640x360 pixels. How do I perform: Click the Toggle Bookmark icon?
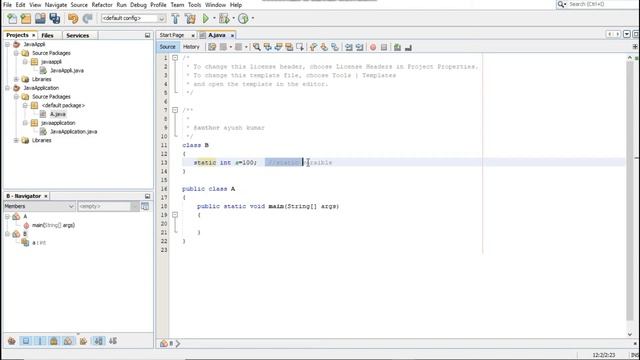coord(335,47)
